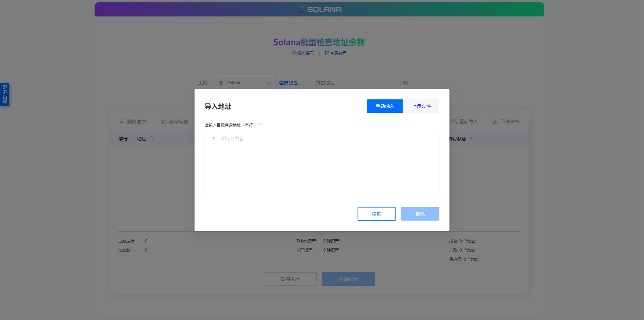The width and height of the screenshot is (644, 320).
Task: Click the address column search icon
Action: [x=152, y=139]
